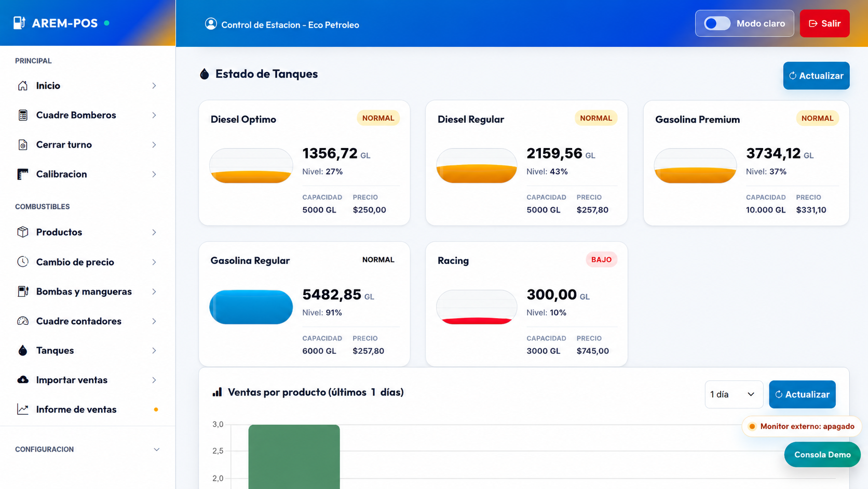The image size is (868, 489).
Task: Click the bar chart icon beside Ventas por producto
Action: click(x=217, y=392)
